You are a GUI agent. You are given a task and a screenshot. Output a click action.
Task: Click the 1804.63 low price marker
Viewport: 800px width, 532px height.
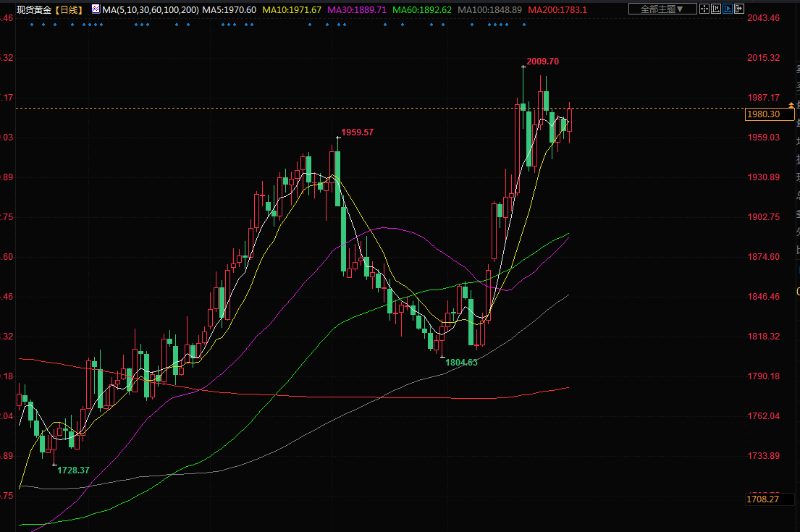[x=461, y=362]
